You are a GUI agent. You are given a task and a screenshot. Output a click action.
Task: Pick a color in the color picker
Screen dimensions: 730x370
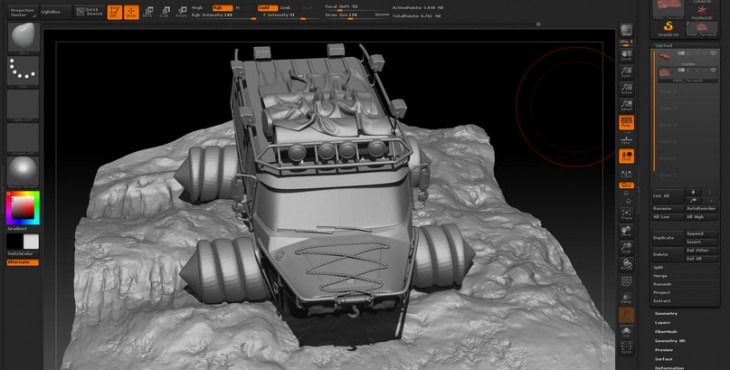pos(22,208)
